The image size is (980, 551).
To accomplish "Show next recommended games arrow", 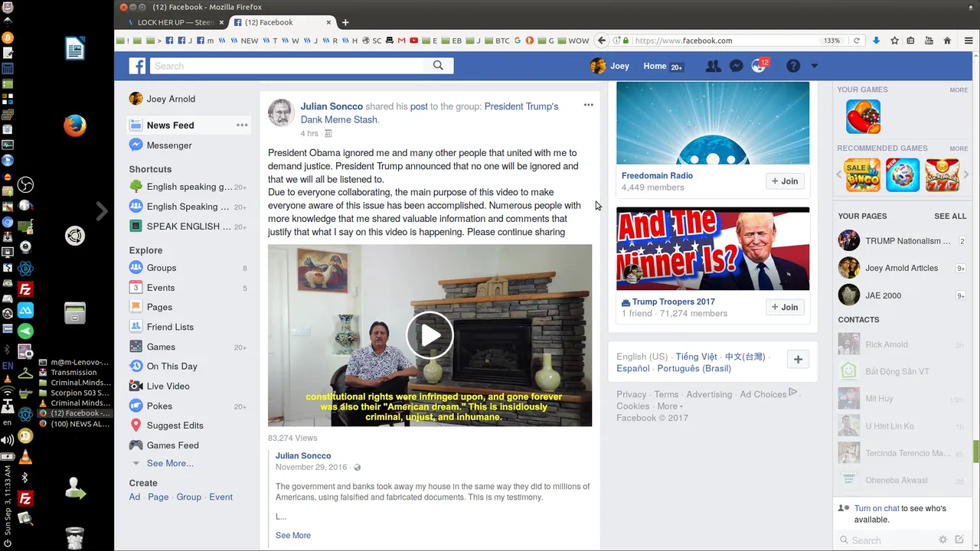I will coord(965,175).
